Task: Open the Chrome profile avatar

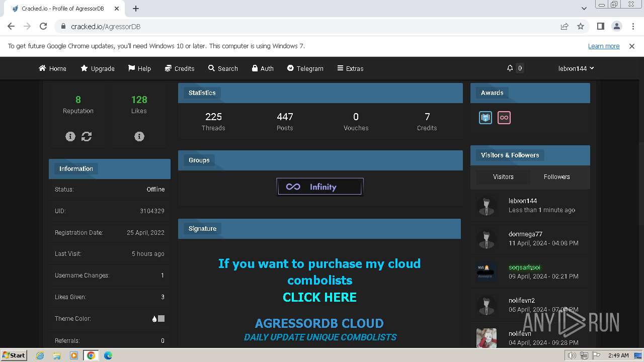Action: click(617, 26)
